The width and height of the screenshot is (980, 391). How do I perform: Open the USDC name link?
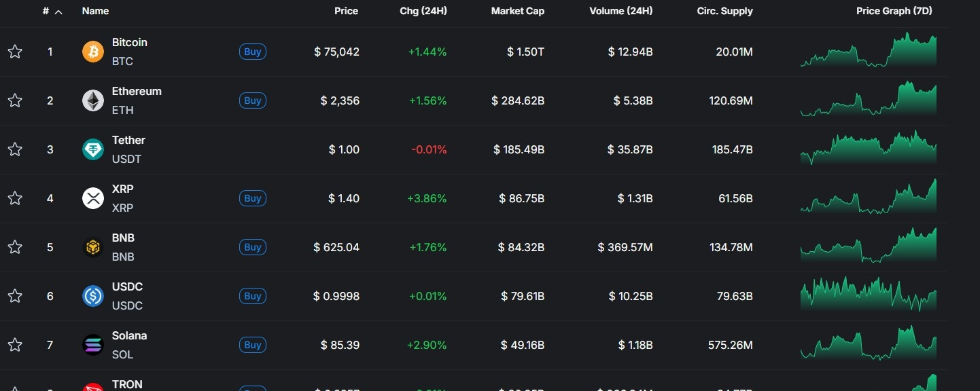pos(127,287)
